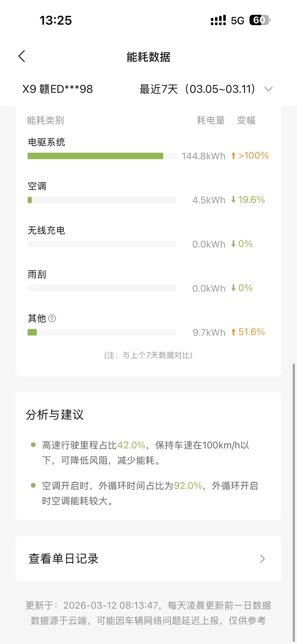297x644 pixels.
Task: Tap the green down arrow beside 19.6%
Action: click(x=233, y=200)
